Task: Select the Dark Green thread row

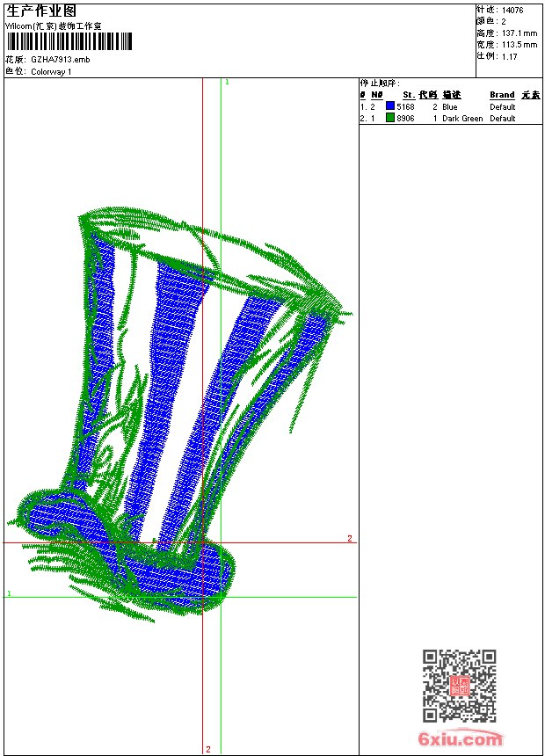Action: 449,118
